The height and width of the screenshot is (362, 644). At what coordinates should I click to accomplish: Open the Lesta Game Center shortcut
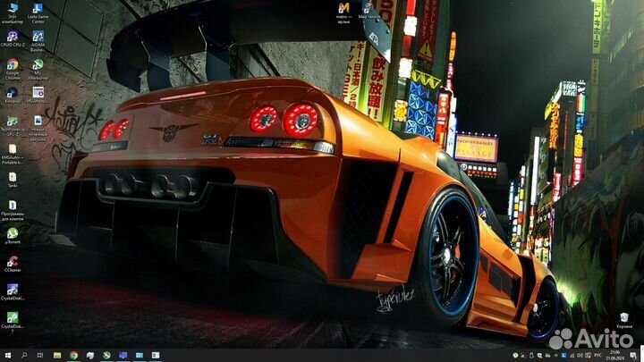[x=38, y=9]
